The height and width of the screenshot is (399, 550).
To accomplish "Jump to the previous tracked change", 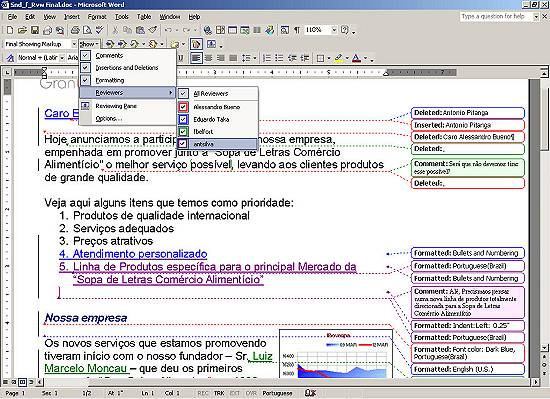I will click(110, 44).
